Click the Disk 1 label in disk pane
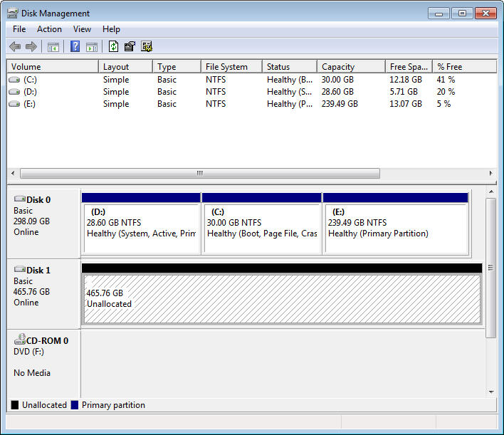The height and width of the screenshot is (435, 504). click(x=38, y=271)
